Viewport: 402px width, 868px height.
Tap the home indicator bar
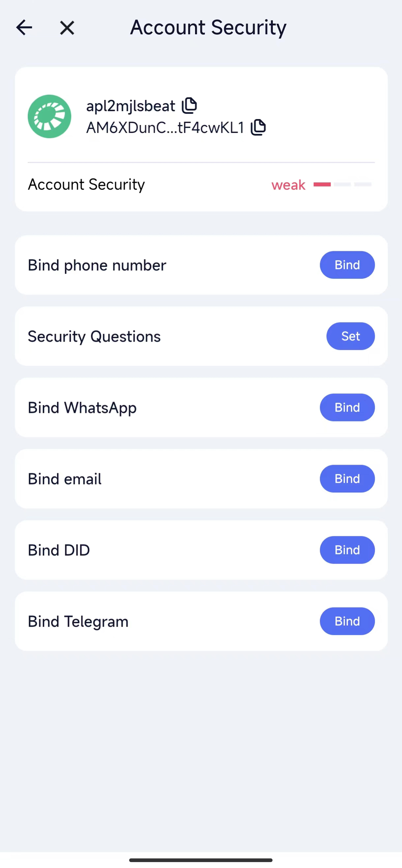[201, 860]
